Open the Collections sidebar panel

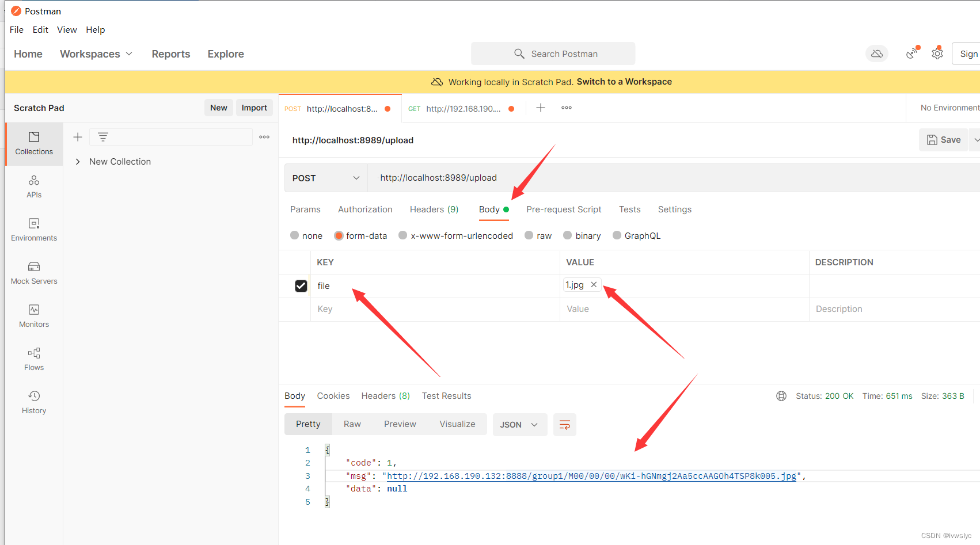[x=34, y=144]
